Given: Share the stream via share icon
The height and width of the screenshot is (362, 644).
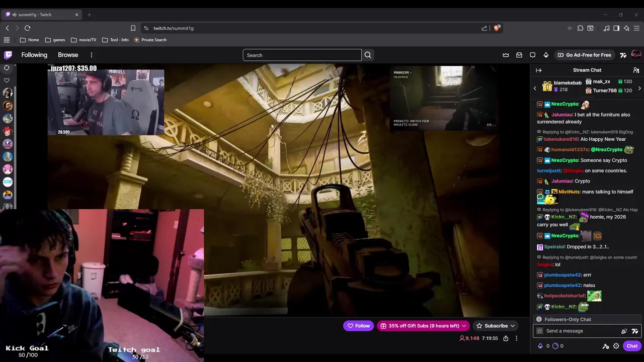Looking at the screenshot, I should point(506,338).
